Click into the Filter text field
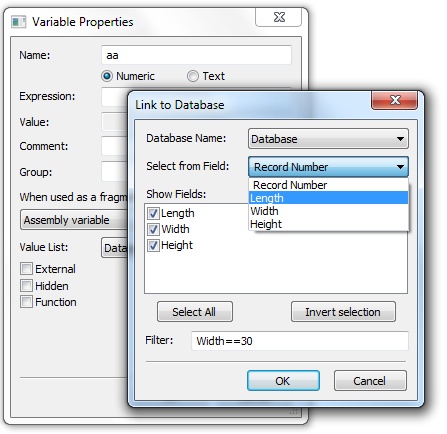 click(300, 341)
